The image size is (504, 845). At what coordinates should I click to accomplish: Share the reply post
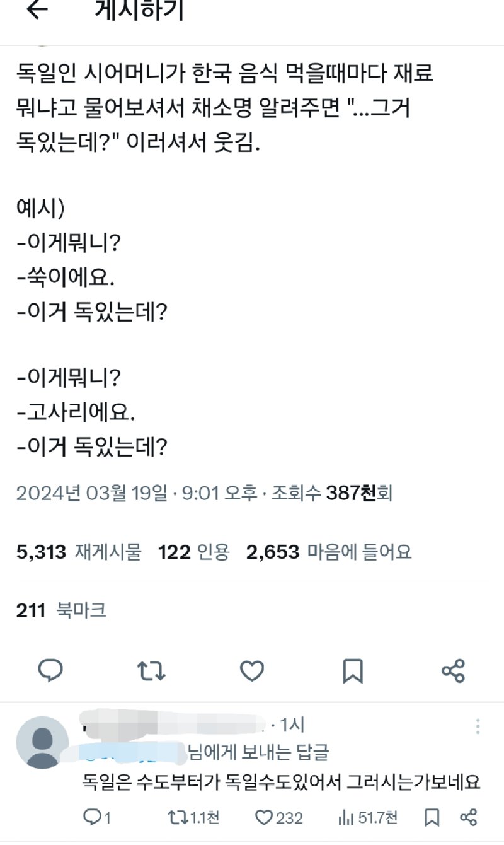click(469, 818)
